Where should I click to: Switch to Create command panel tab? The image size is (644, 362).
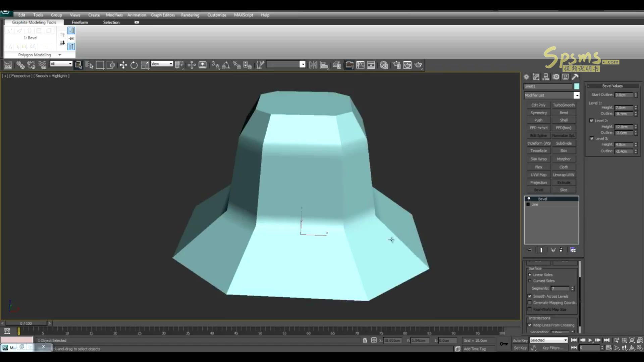point(526,77)
